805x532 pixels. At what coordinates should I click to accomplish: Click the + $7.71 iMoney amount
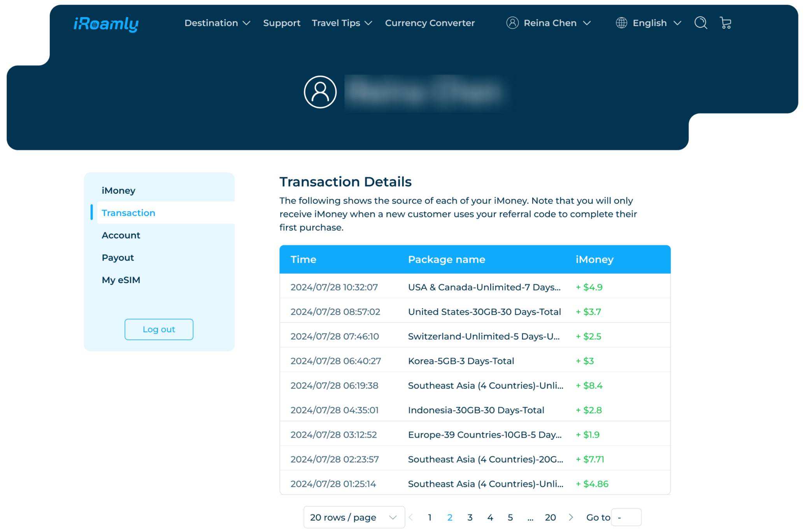pyautogui.click(x=590, y=459)
